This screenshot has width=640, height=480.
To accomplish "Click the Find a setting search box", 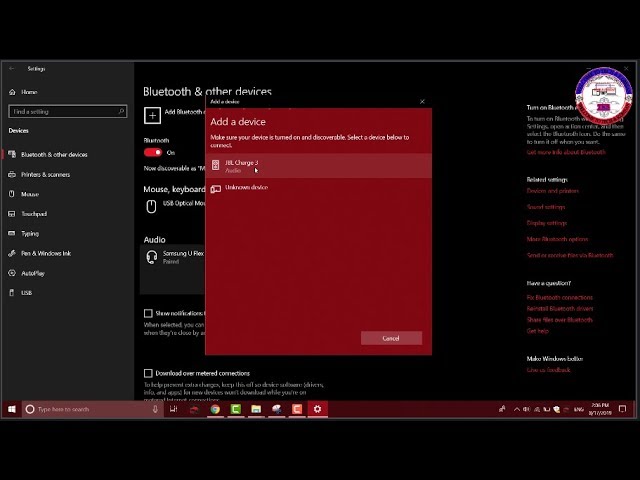I will click(67, 111).
